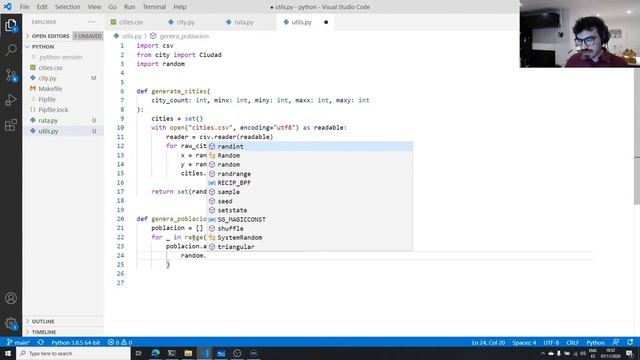The width and height of the screenshot is (640, 360).
Task: Click the Explorer more actions ellipsis
Action: point(91,22)
